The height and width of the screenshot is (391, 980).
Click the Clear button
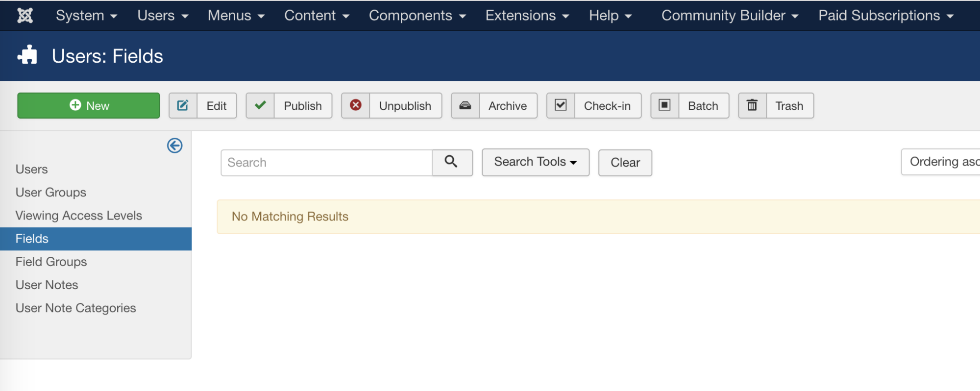click(x=625, y=163)
